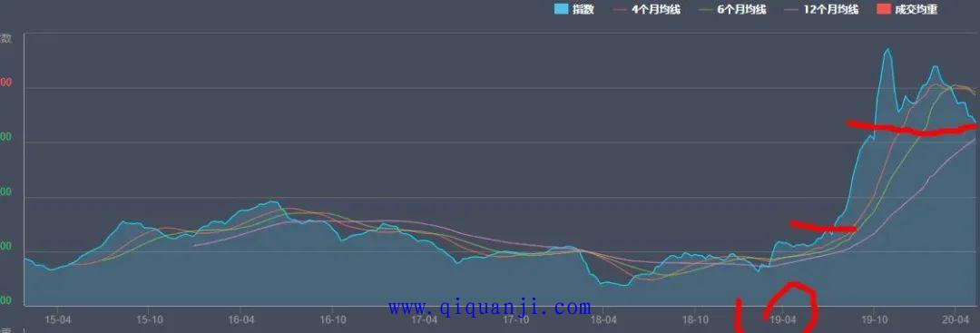The image size is (980, 333).
Task: Click the 4个月均线 legend line marker
Action: tap(620, 9)
